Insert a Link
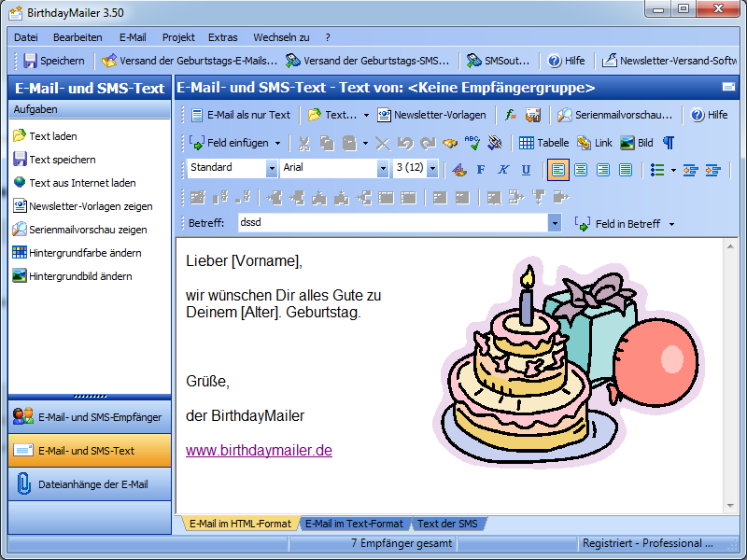 click(x=595, y=143)
